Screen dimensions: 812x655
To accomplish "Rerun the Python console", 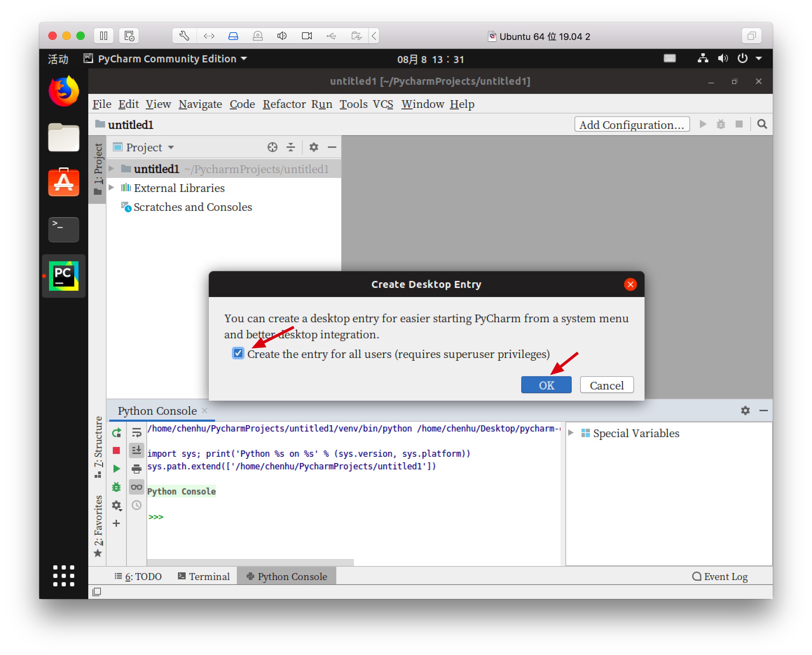I will pos(116,432).
